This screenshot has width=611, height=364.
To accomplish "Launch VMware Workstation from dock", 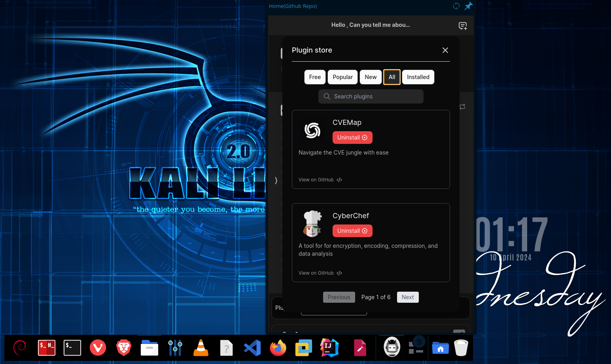I will pos(304,348).
